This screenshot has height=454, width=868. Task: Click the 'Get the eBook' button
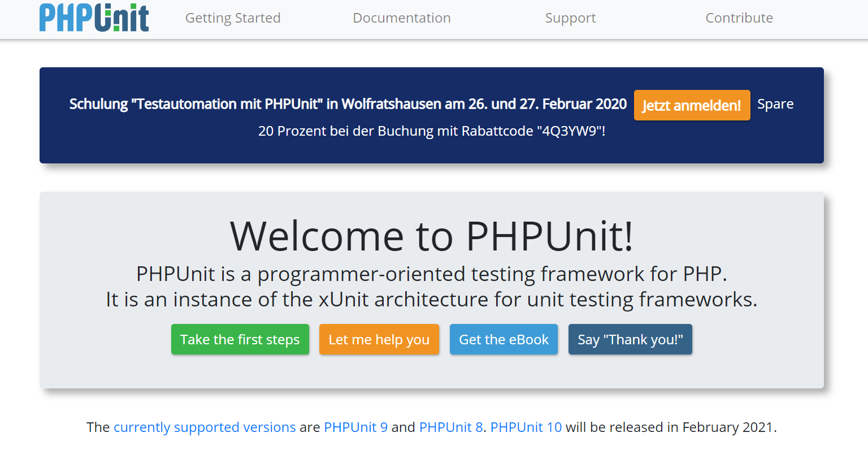tap(504, 339)
